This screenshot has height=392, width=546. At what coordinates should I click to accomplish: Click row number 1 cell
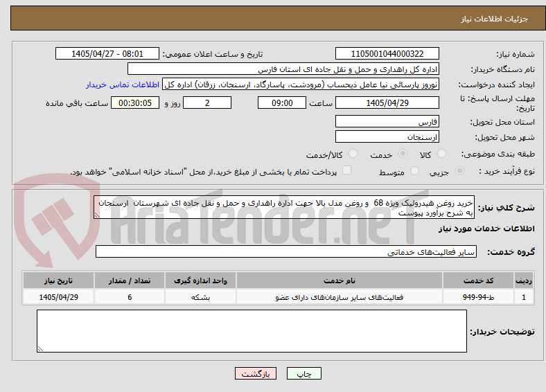click(x=524, y=297)
